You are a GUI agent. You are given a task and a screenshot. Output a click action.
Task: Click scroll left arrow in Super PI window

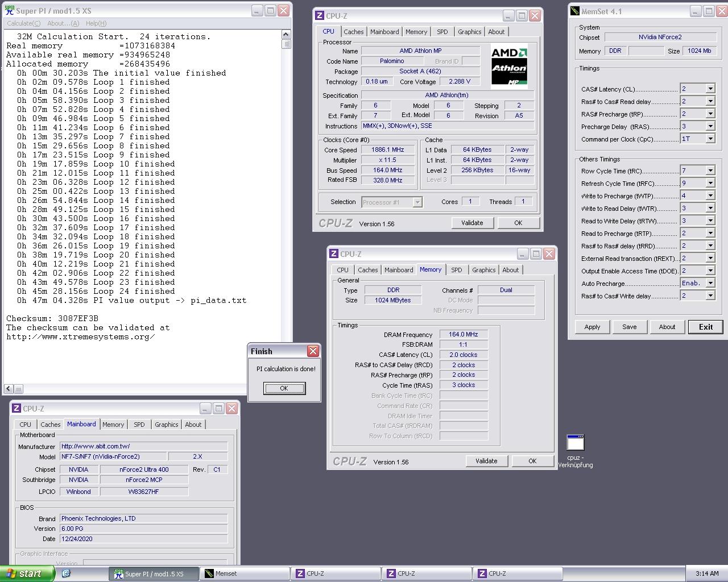tap(9, 389)
